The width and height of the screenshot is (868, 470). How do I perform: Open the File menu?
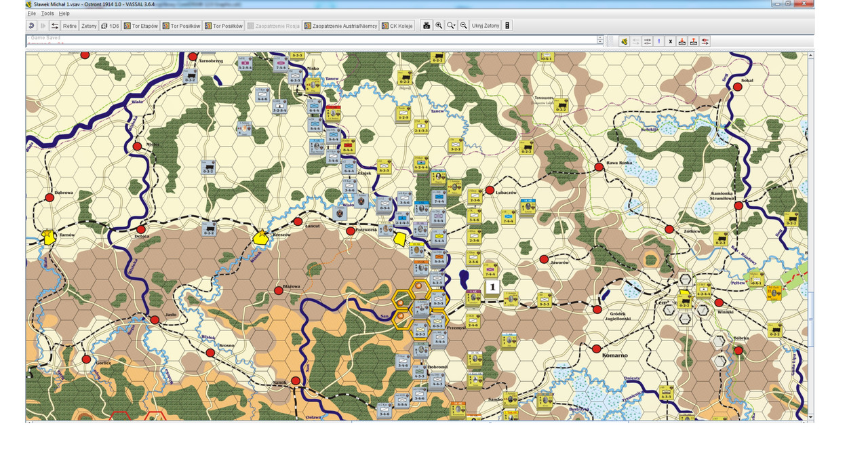(x=31, y=14)
